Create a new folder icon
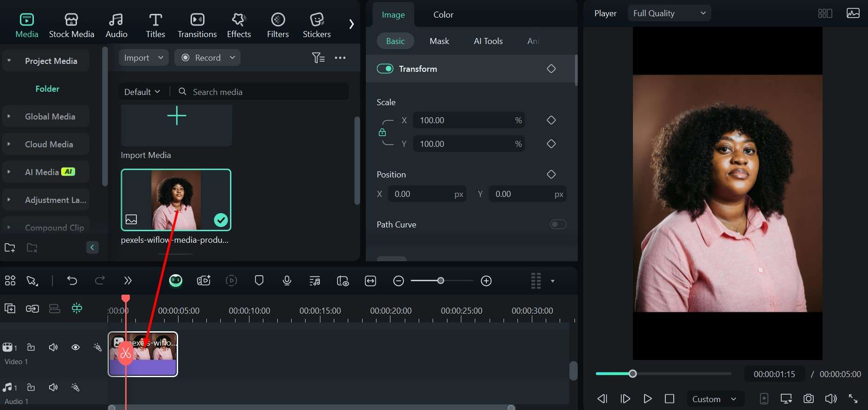 tap(10, 247)
